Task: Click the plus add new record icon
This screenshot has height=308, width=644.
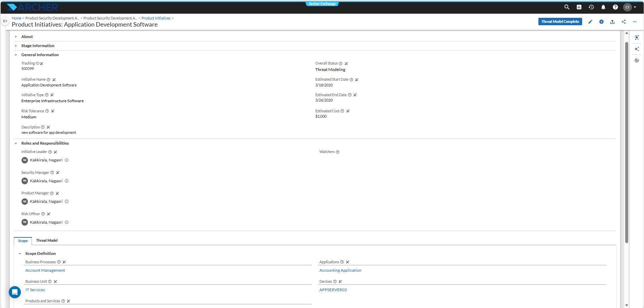Action: coord(601,22)
